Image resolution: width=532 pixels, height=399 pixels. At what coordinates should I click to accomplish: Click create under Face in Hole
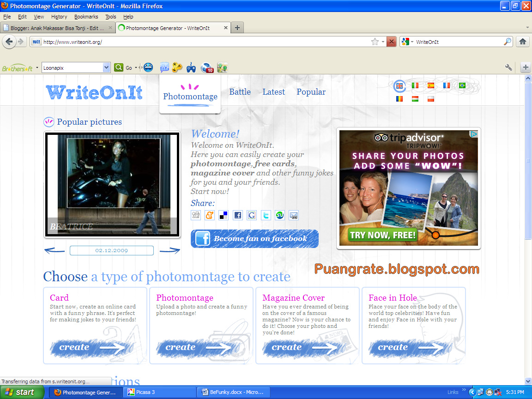(x=410, y=348)
